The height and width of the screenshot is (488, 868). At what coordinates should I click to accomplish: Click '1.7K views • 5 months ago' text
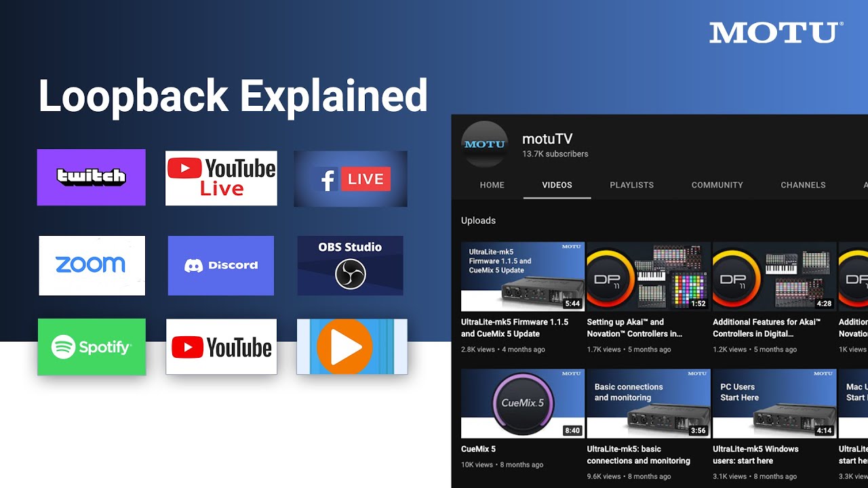point(629,350)
